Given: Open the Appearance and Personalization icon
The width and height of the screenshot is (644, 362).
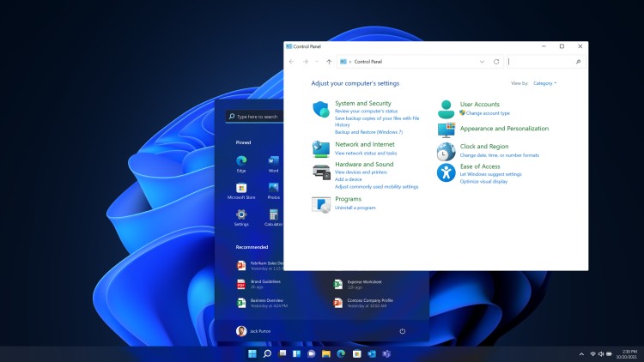Looking at the screenshot, I should pos(446,130).
